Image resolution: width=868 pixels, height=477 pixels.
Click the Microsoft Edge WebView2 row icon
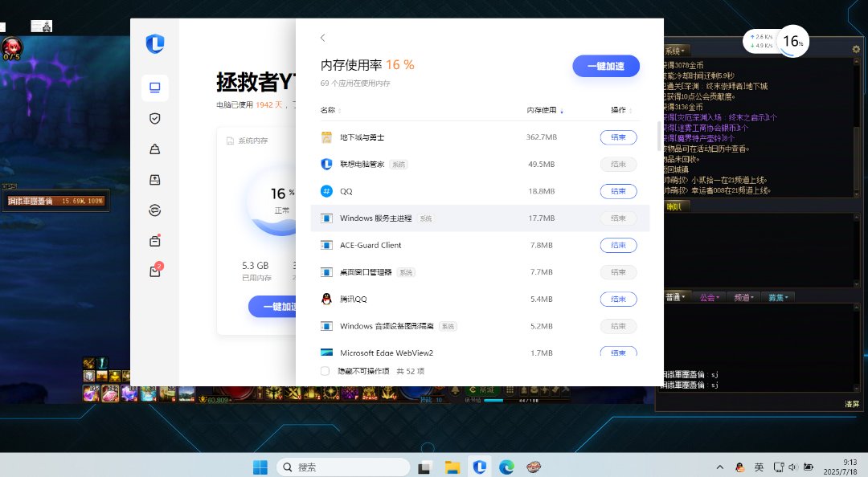[326, 353]
